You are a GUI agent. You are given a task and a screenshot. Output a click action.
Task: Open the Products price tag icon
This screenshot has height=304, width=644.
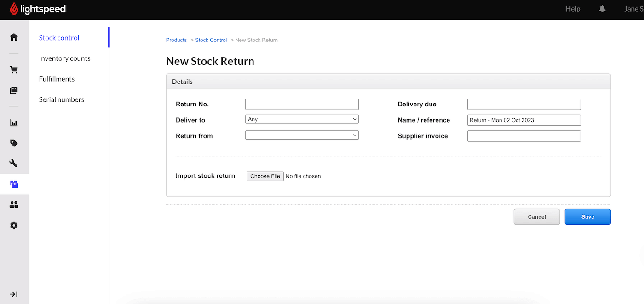[x=14, y=143]
